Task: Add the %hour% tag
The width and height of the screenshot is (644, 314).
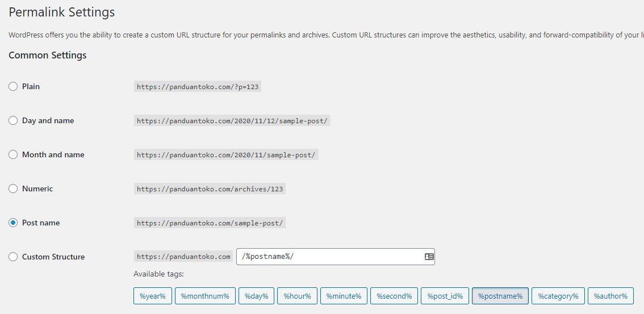Action: [297, 296]
